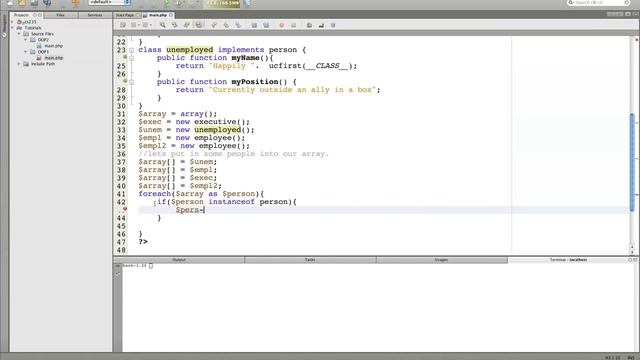Close the Start Page tab
This screenshot has height=360, width=640.
click(x=138, y=15)
